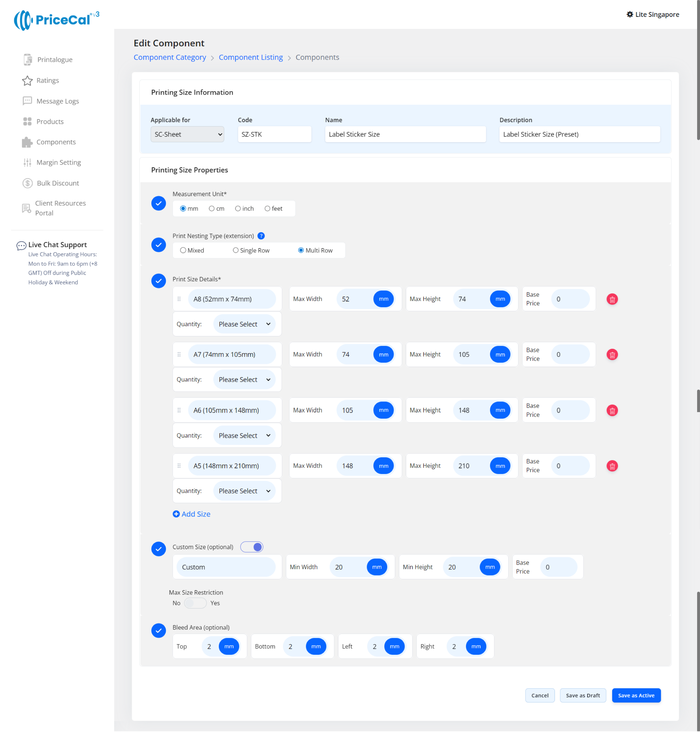Click the Ratings star icon in sidebar
Screen dimensions: 700x732
[27, 81]
